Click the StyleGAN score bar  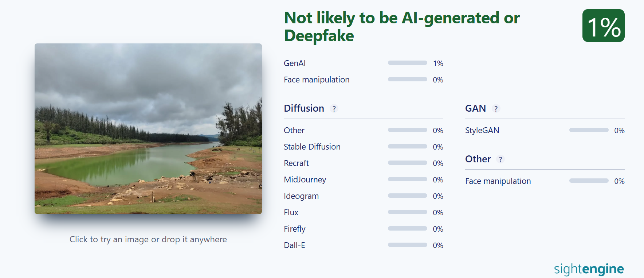[x=589, y=130]
